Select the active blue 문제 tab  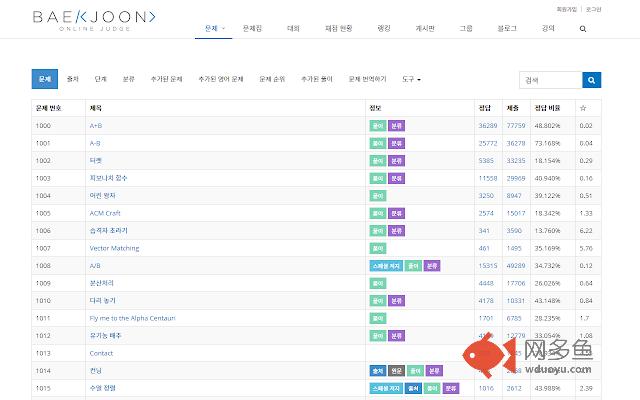pyautogui.click(x=45, y=79)
